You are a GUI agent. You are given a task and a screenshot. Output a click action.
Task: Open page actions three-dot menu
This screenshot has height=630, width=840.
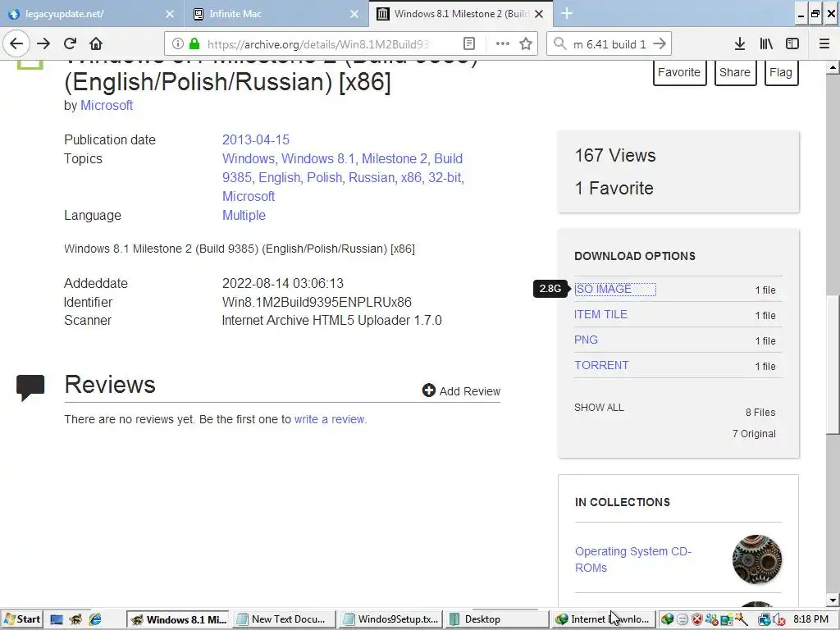tap(503, 44)
